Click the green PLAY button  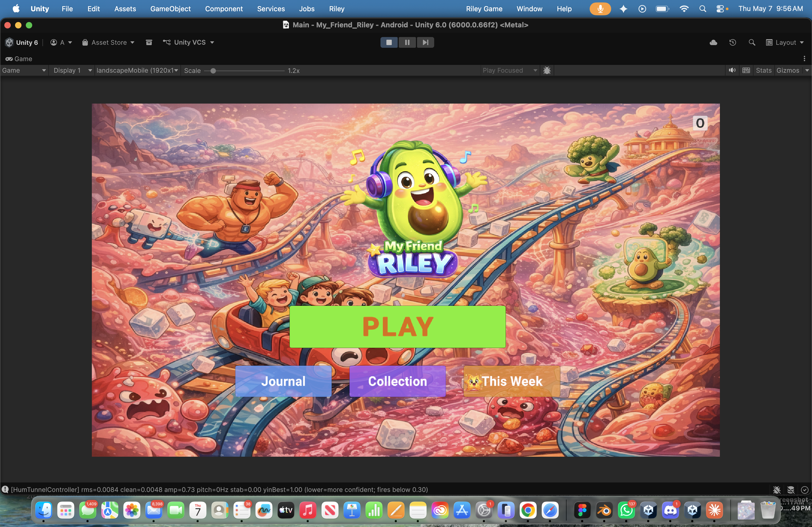point(397,327)
